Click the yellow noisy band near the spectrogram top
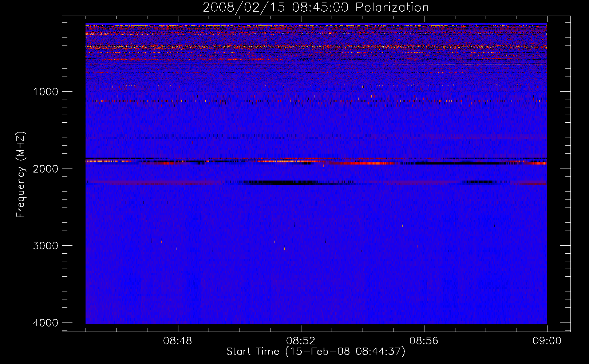589x364 pixels. (316, 47)
